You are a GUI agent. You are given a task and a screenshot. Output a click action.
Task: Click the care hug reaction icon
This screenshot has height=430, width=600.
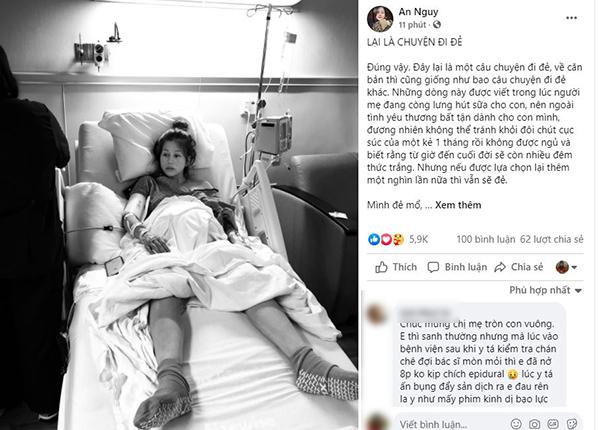point(398,239)
